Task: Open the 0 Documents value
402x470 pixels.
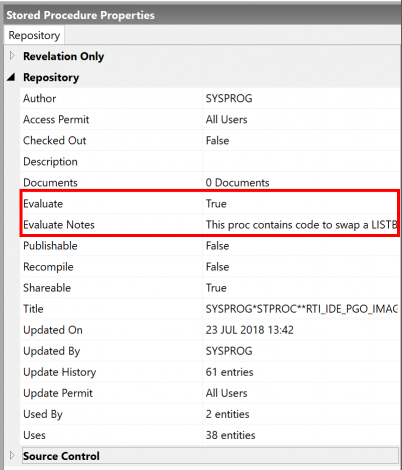Action: pos(237,182)
